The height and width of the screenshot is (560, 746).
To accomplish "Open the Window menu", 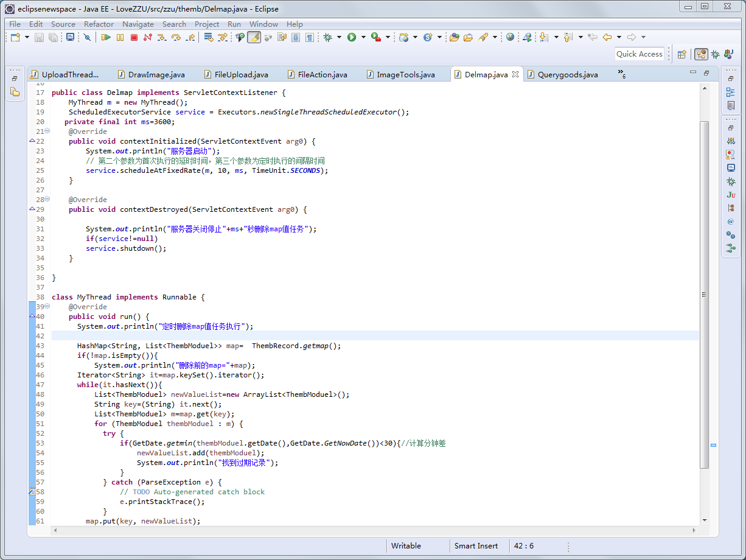I will click(x=263, y=24).
